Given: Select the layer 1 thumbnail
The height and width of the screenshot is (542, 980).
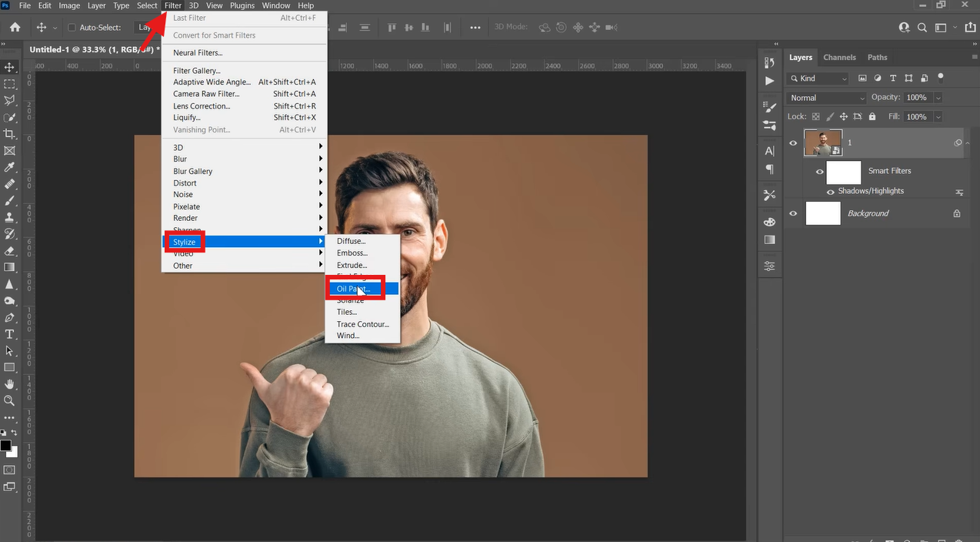Looking at the screenshot, I should 823,143.
